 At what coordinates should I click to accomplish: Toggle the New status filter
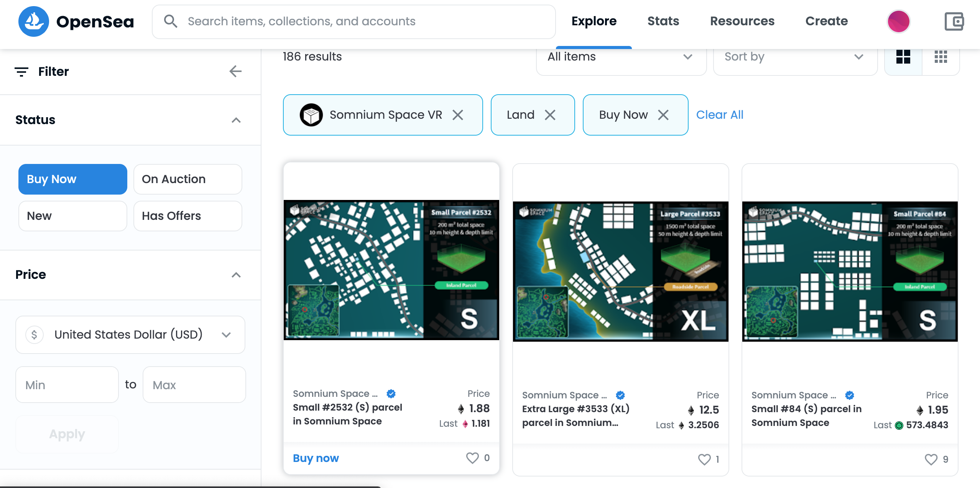tap(73, 216)
